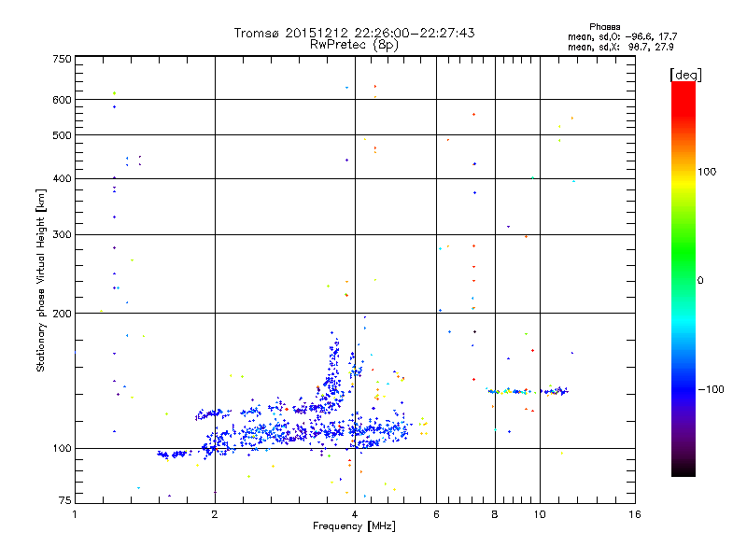Viewport: 747px width, 560px height.
Task: Click the 'Stationary phase Virtual Height [km]' axis label
Action: click(40, 280)
